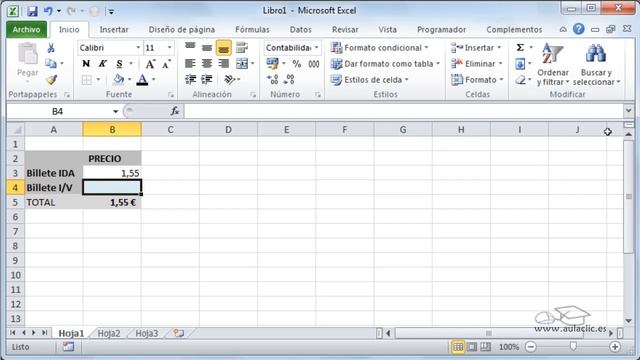Click Clear eraser icon
The width and height of the screenshot is (640, 360).
[520, 80]
